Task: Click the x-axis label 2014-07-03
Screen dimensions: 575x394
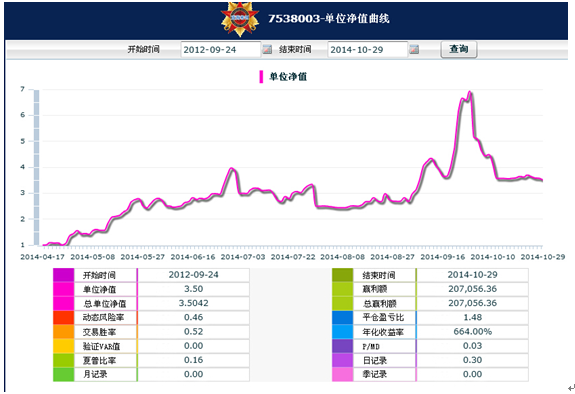Action: click(243, 257)
